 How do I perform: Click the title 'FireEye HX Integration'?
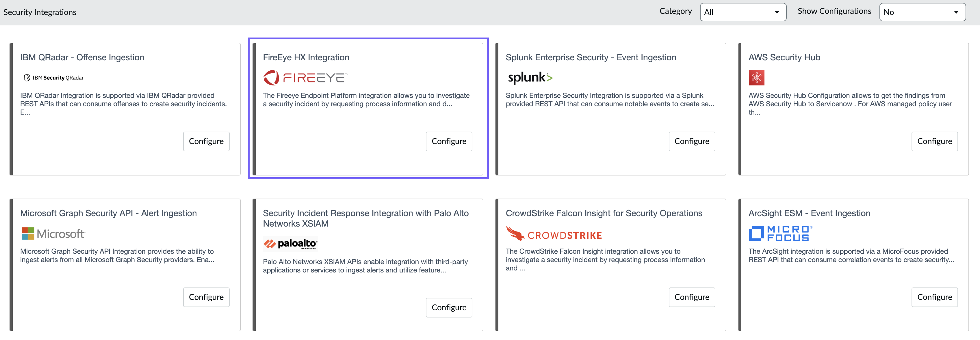(306, 57)
